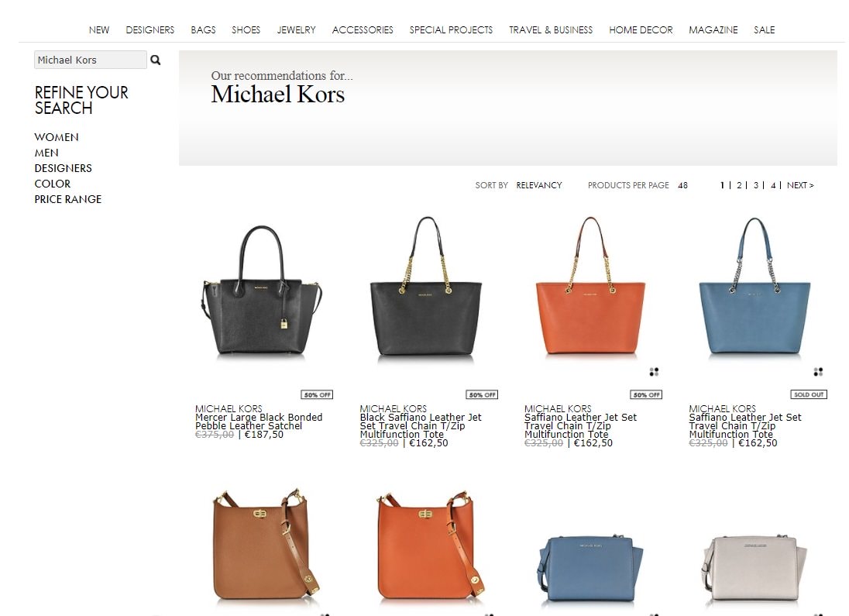Click the Michael Kors search field
Viewport: 849px width, 616px height.
coord(91,60)
